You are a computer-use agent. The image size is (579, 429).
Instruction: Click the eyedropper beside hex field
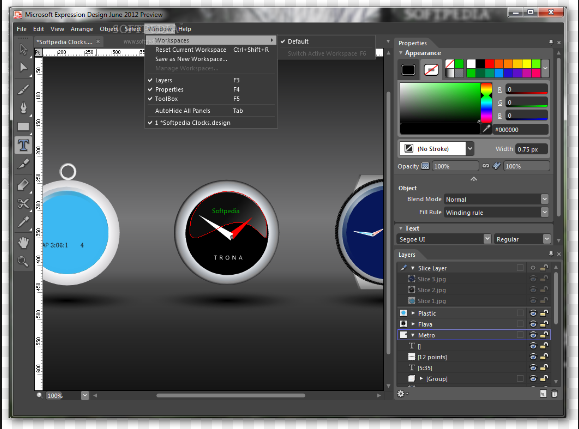(486, 129)
